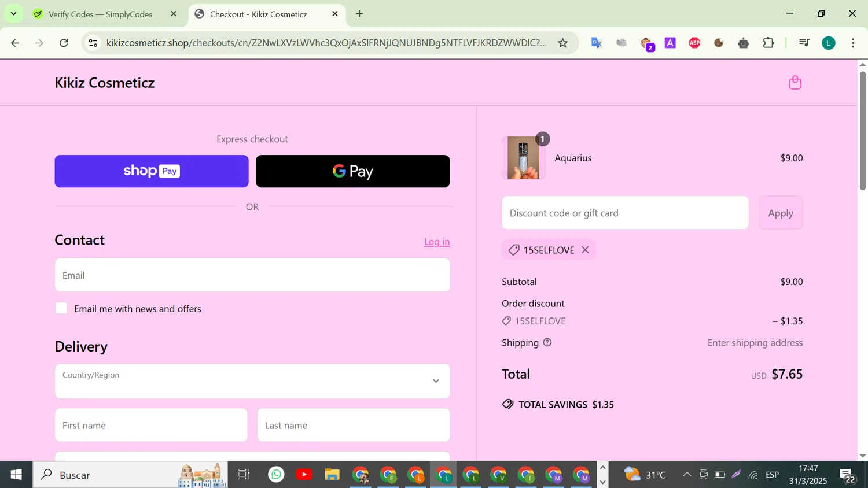
Task: Open the Windows Start menu
Action: click(16, 475)
